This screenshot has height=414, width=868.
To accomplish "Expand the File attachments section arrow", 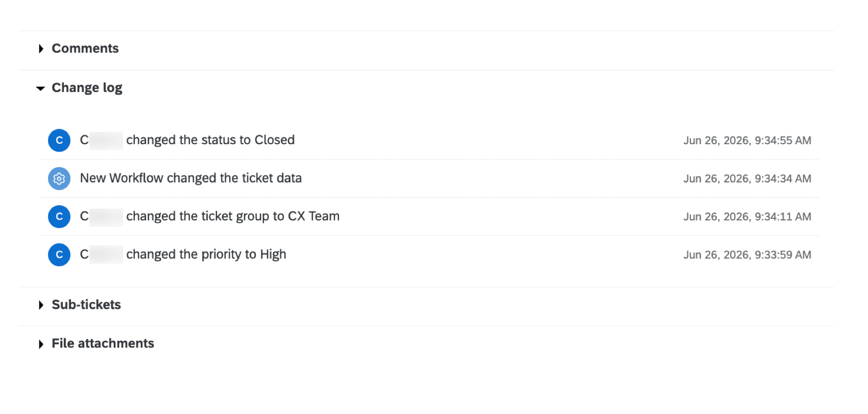I will tap(41, 344).
